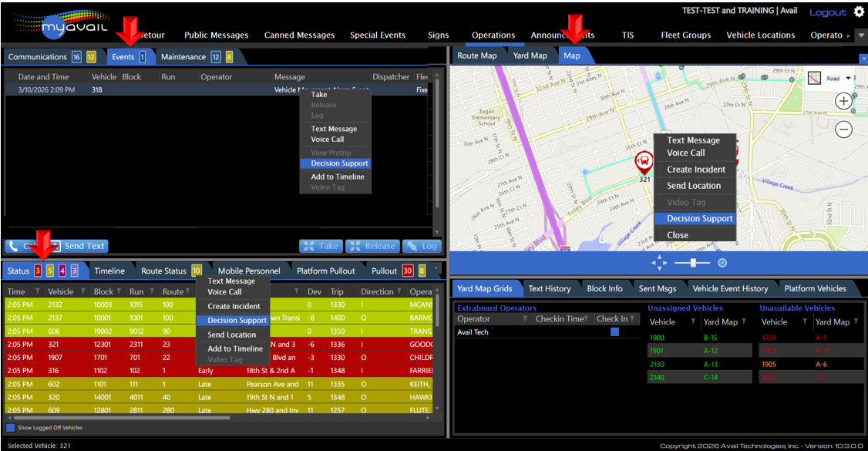
Task: Adjust the map zoom slider handle
Action: pos(694,263)
